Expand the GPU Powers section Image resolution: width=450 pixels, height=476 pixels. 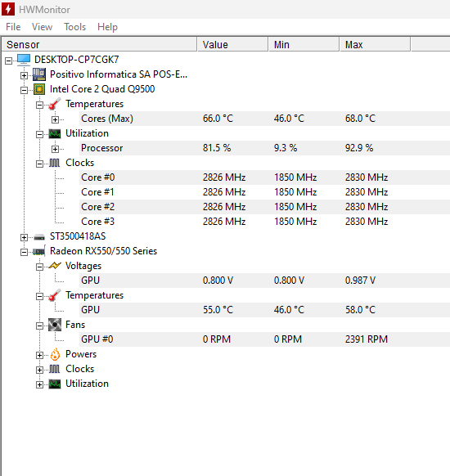point(39,355)
